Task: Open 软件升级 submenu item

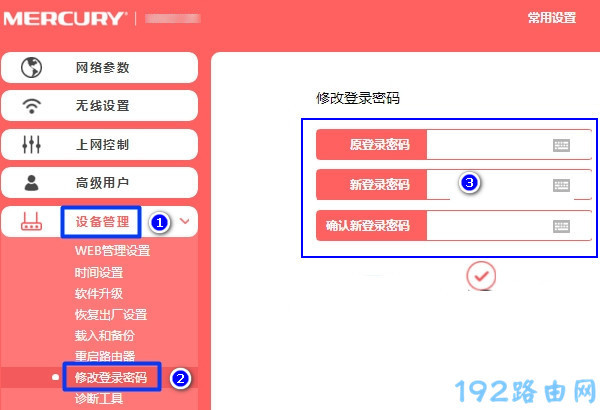Action: [99, 294]
